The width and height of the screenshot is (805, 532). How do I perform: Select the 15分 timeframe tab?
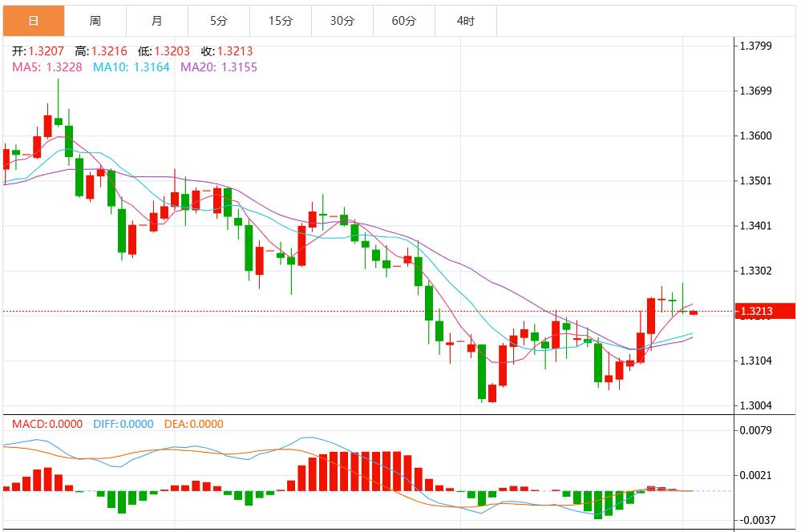(x=280, y=21)
